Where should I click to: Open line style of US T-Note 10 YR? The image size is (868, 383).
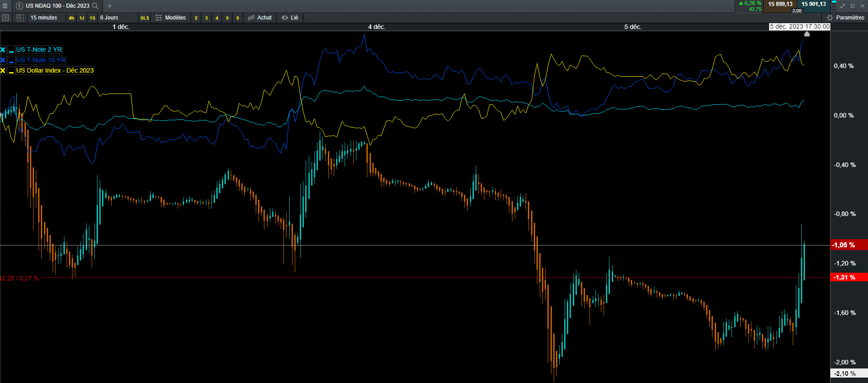click(11, 60)
